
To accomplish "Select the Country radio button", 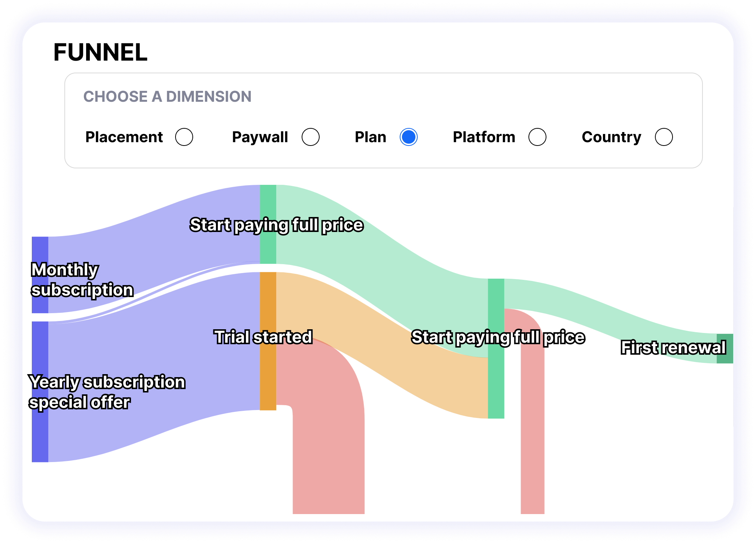I will point(664,137).
